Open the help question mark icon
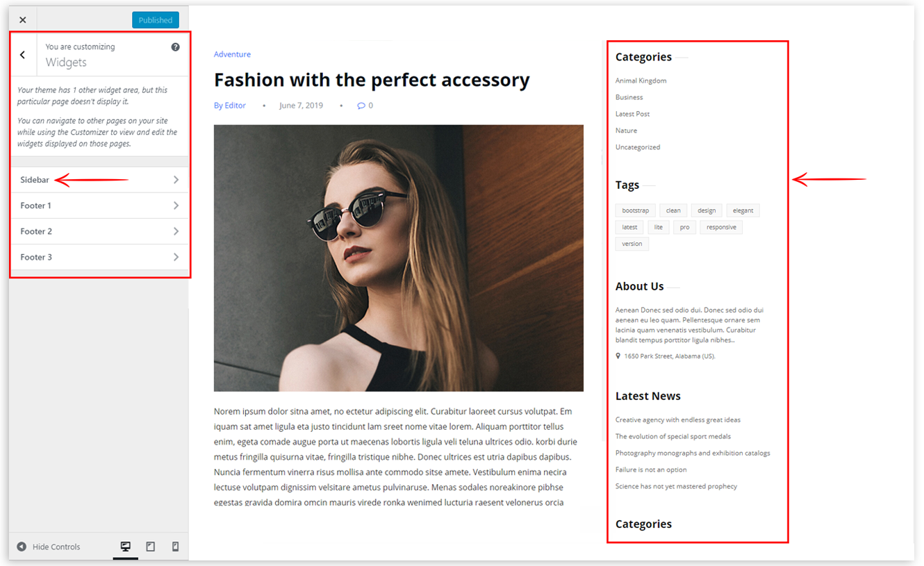The width and height of the screenshot is (924, 566). [175, 47]
